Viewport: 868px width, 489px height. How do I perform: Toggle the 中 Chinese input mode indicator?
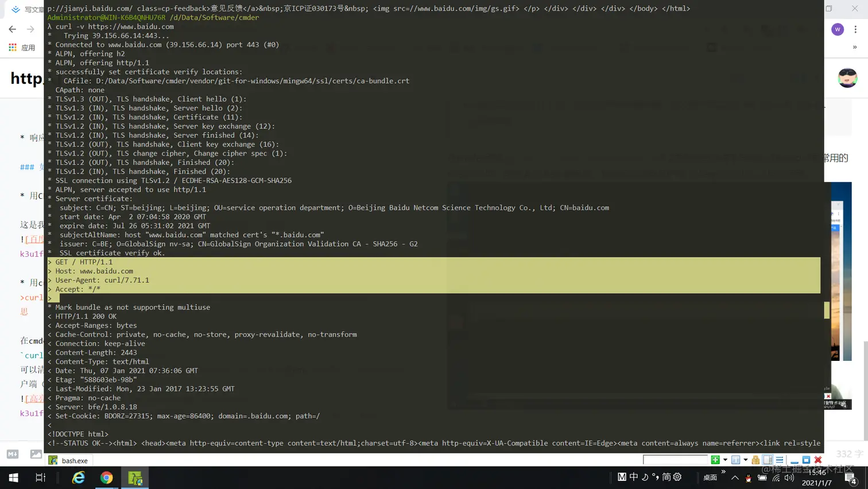coord(634,477)
